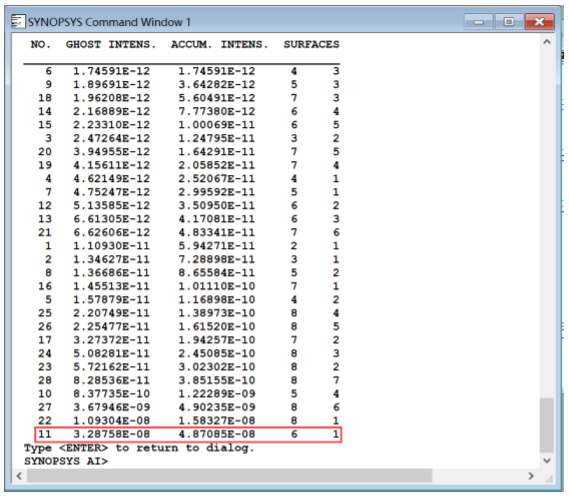The width and height of the screenshot is (569, 496).
Task: Click the SYNOPSYS AI> command prompt line
Action: coord(66,461)
